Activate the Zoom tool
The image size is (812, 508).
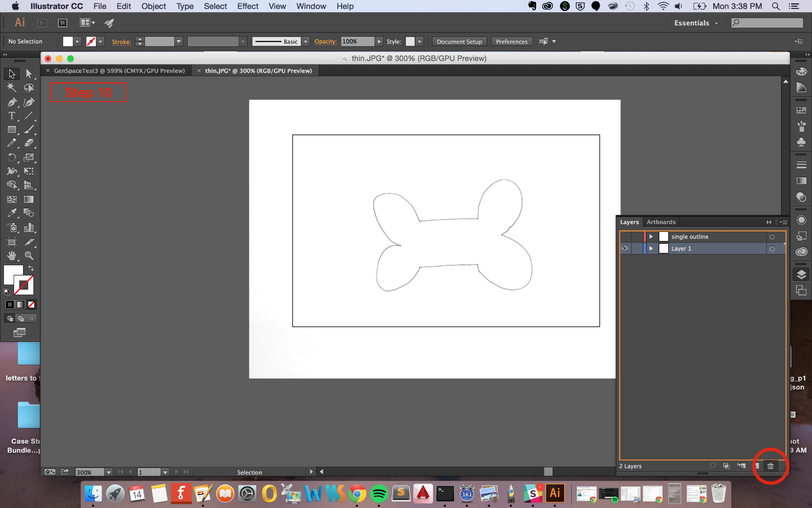[29, 256]
